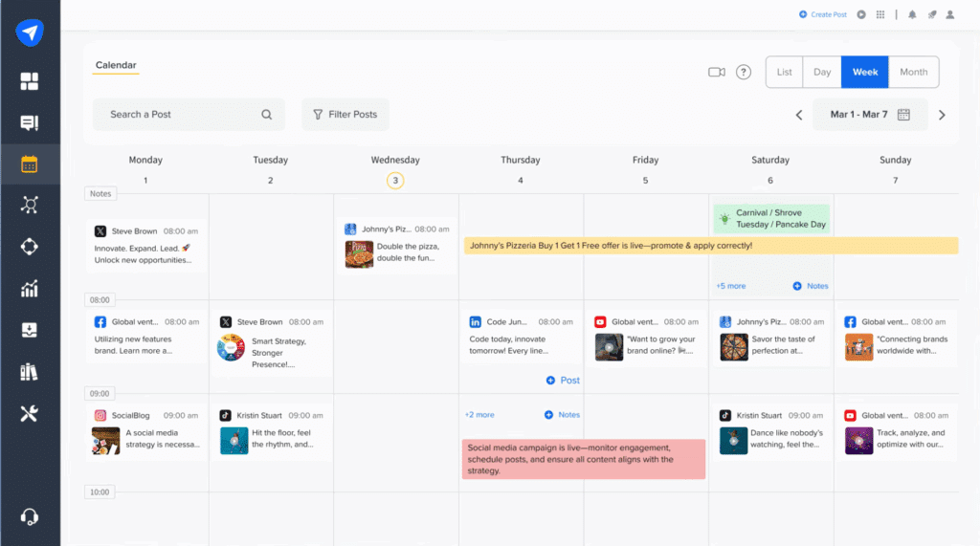Click the tools wrench icon in sidebar

pos(30,413)
